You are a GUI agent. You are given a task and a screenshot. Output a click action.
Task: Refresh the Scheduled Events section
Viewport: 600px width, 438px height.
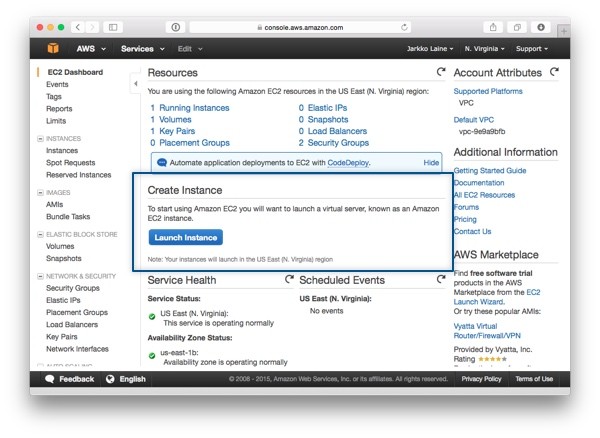click(441, 279)
